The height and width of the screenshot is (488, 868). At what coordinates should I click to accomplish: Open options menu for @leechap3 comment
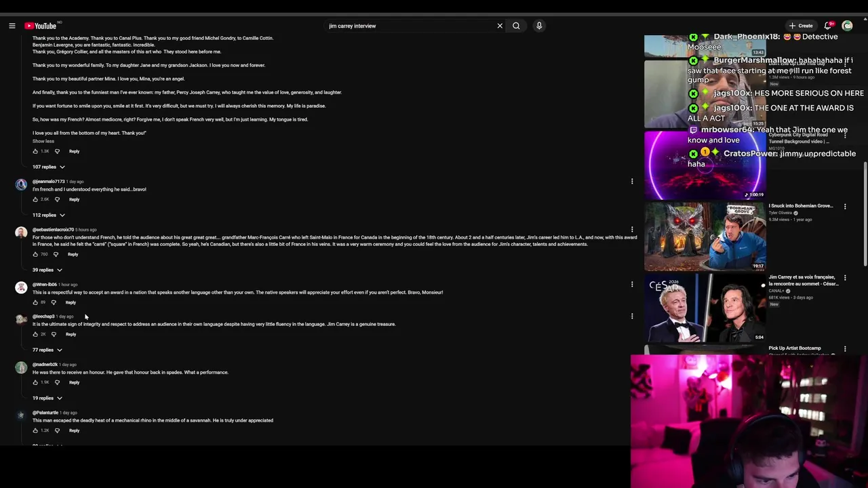point(632,317)
